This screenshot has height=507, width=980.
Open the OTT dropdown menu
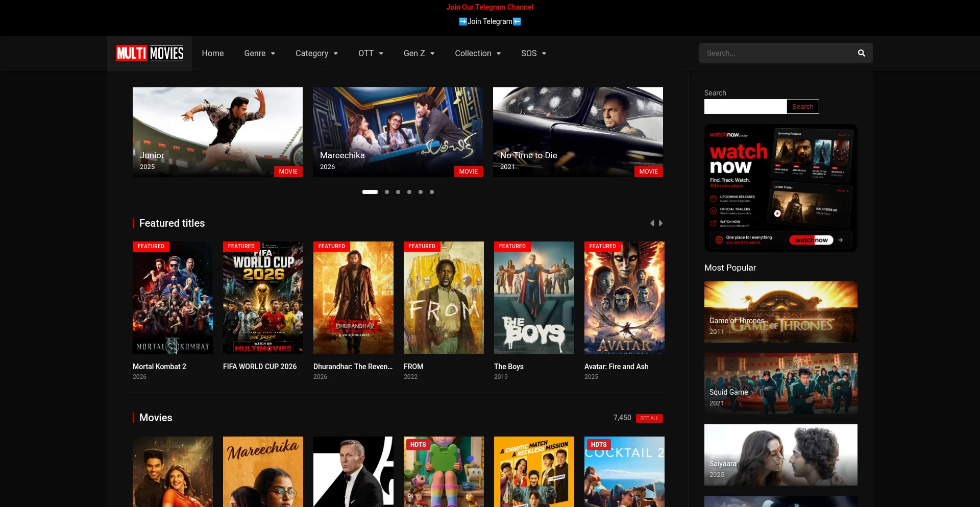tap(371, 53)
